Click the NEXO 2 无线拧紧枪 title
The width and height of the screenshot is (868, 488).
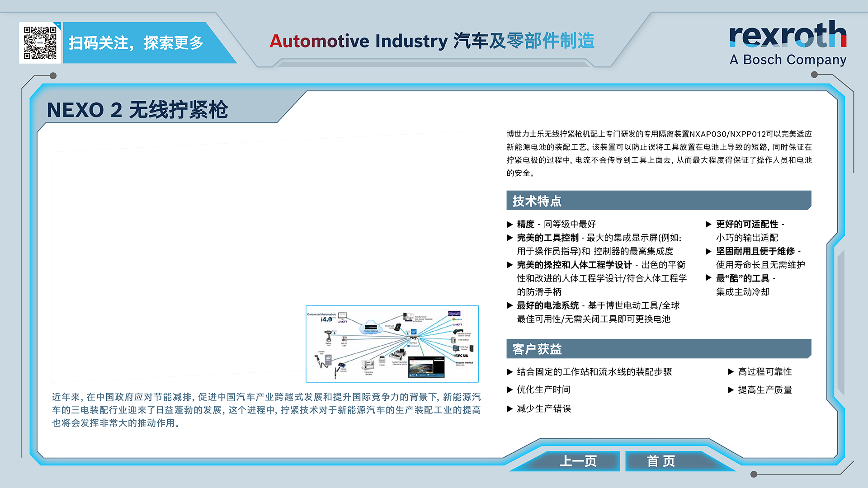coord(137,110)
